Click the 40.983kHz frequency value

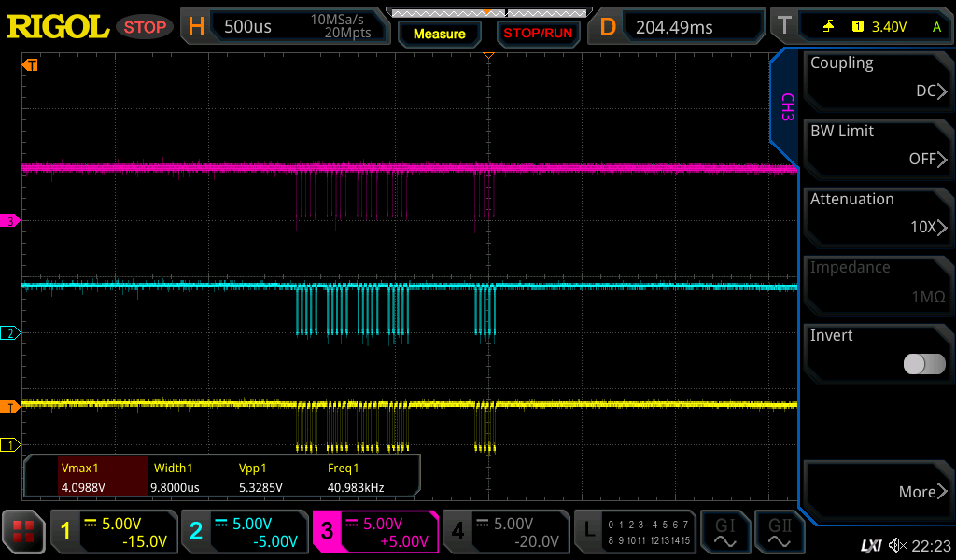point(356,487)
